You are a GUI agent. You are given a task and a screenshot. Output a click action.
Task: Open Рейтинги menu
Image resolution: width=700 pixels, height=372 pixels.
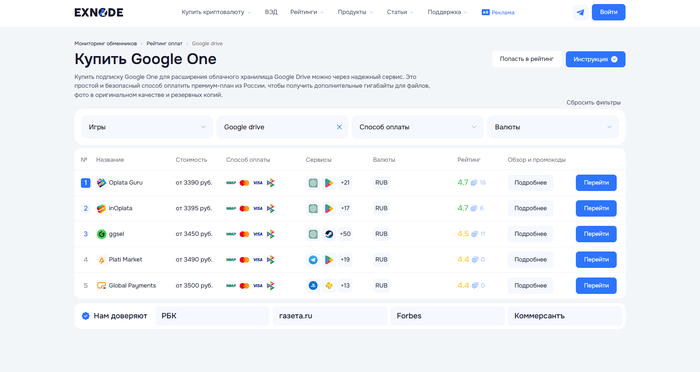307,13
